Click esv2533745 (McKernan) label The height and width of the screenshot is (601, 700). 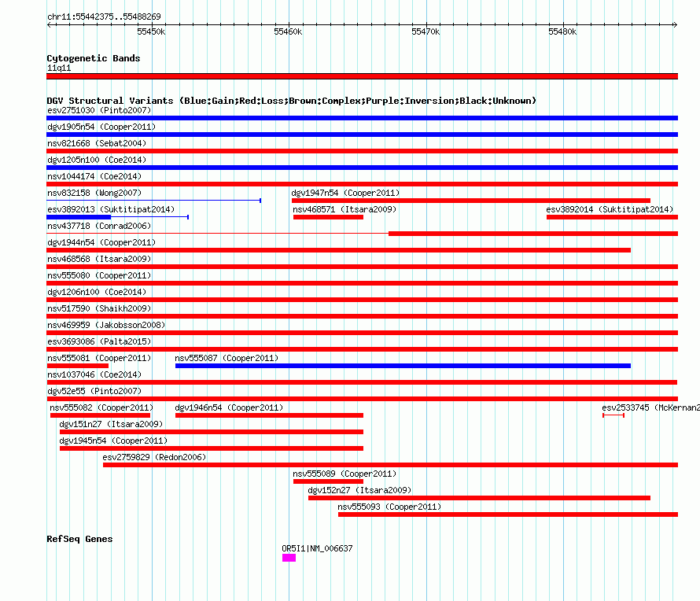pos(650,407)
